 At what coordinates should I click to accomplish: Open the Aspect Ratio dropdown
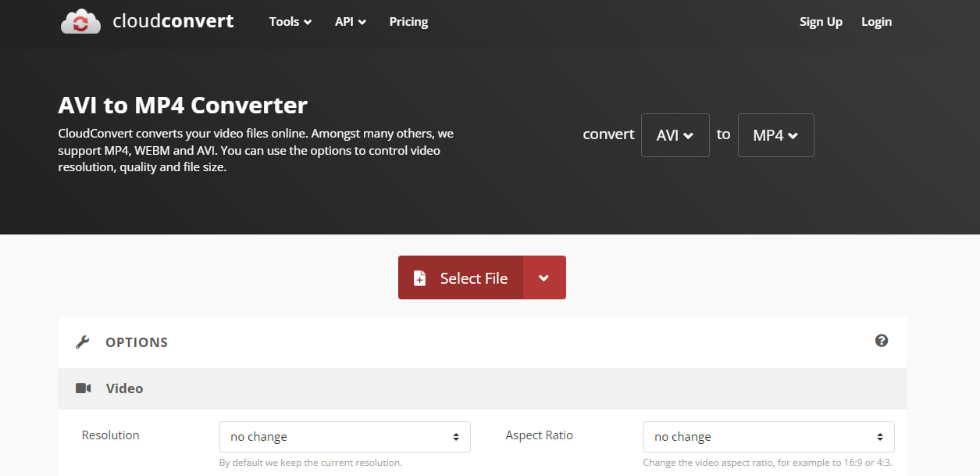tap(768, 437)
